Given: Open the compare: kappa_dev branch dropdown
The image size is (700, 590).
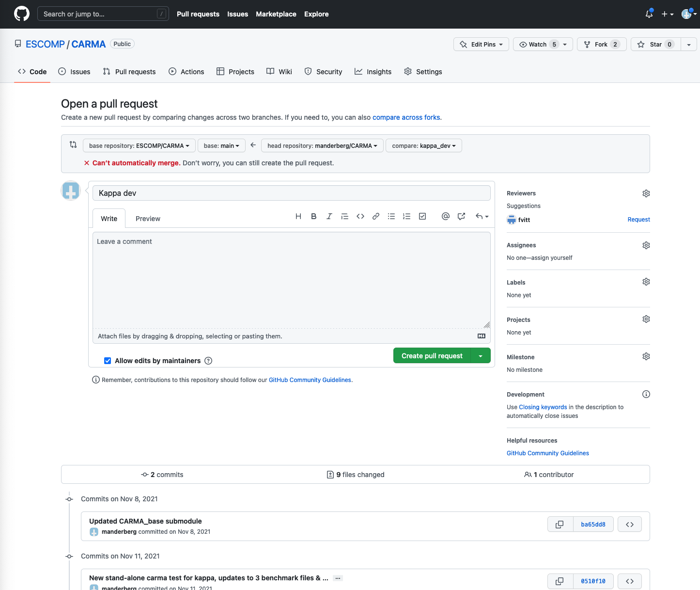Looking at the screenshot, I should pos(423,145).
